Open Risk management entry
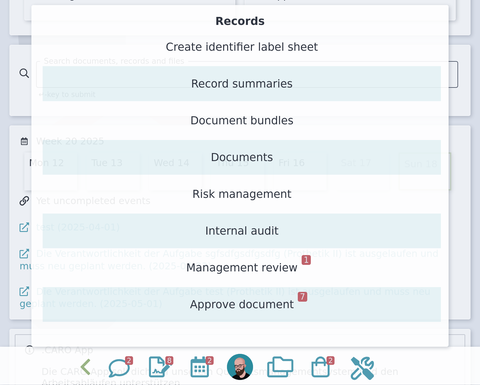Image resolution: width=480 pixels, height=385 pixels. (x=242, y=194)
